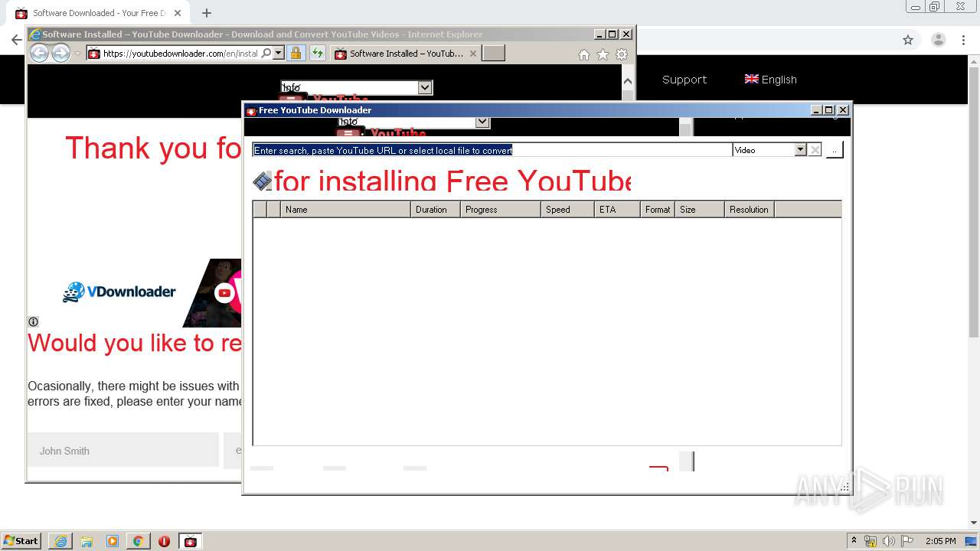Sort list by Name column
The width and height of the screenshot is (980, 551).
coord(345,210)
